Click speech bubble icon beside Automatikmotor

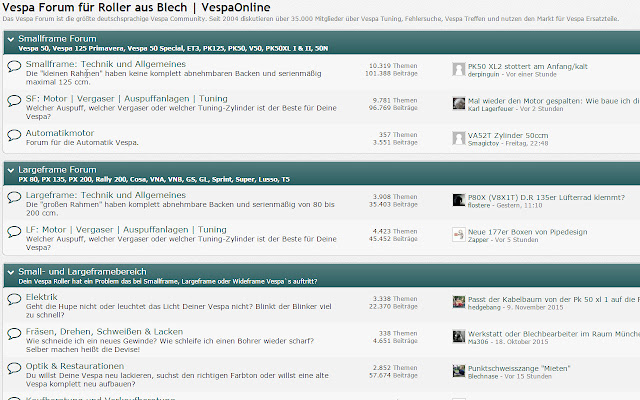coord(14,135)
